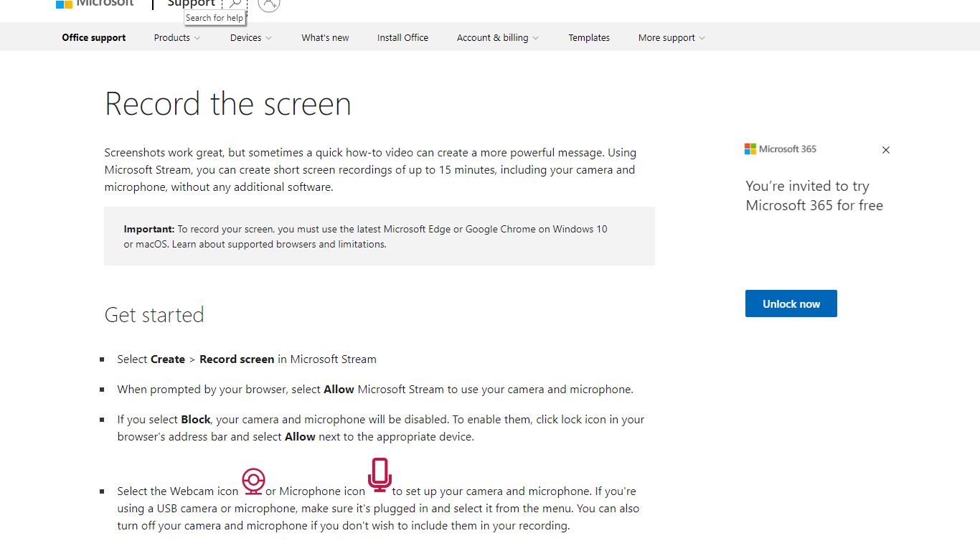The height and width of the screenshot is (551, 980).
Task: Click the Microsoft 365 logo in promo
Action: [781, 149]
